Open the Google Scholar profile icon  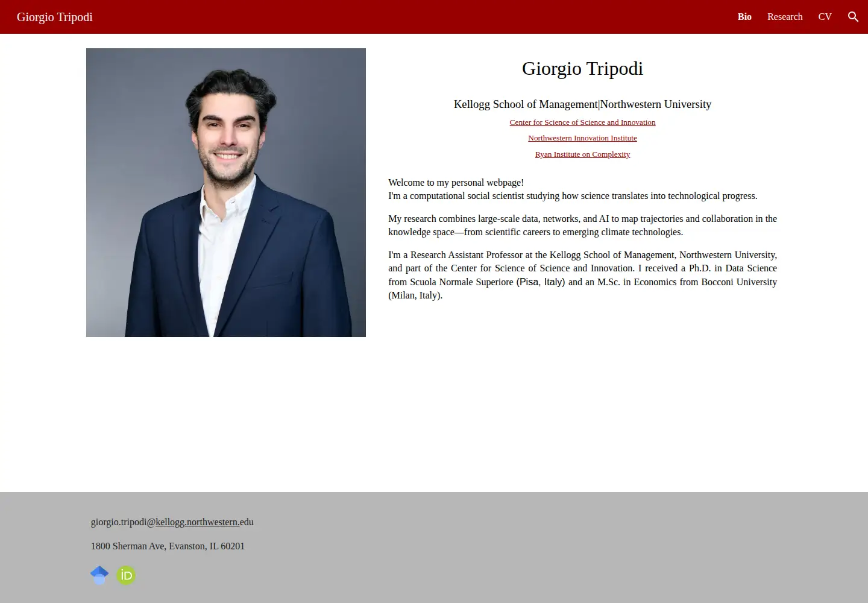(x=99, y=575)
